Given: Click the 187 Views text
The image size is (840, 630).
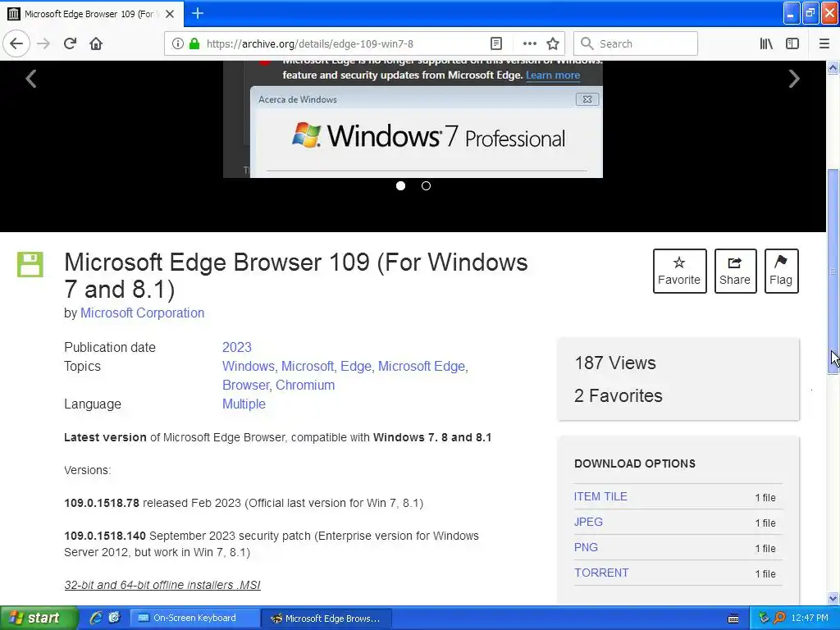Looking at the screenshot, I should click(615, 363).
